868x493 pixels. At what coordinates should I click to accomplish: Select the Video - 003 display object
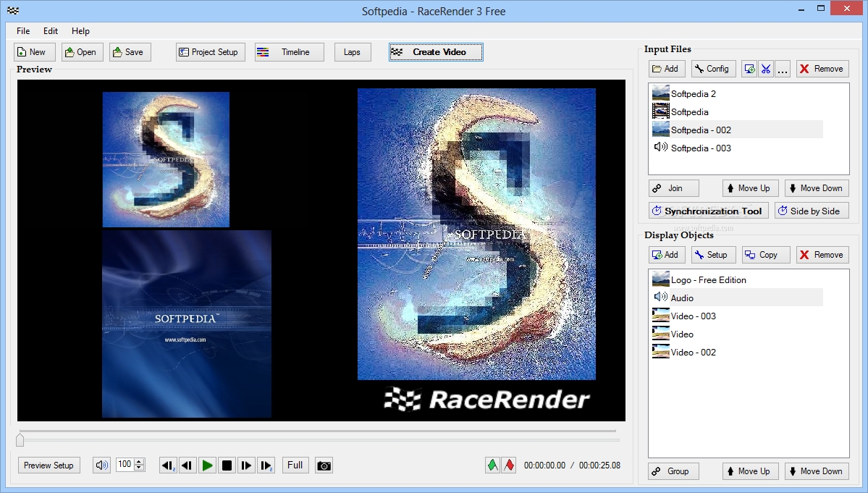pos(738,316)
